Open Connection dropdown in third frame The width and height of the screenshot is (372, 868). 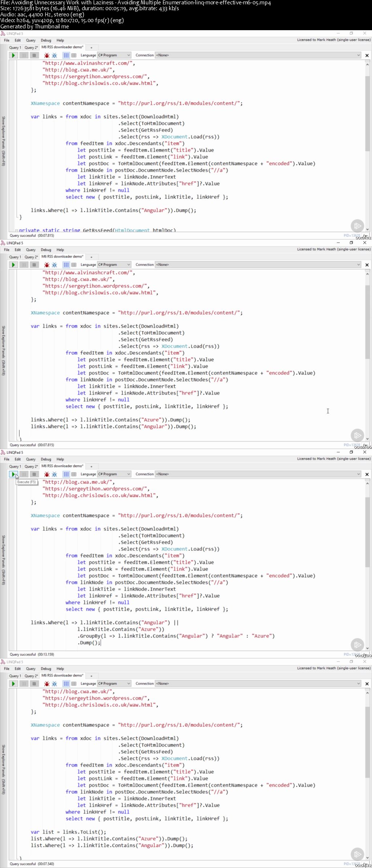tap(258, 474)
